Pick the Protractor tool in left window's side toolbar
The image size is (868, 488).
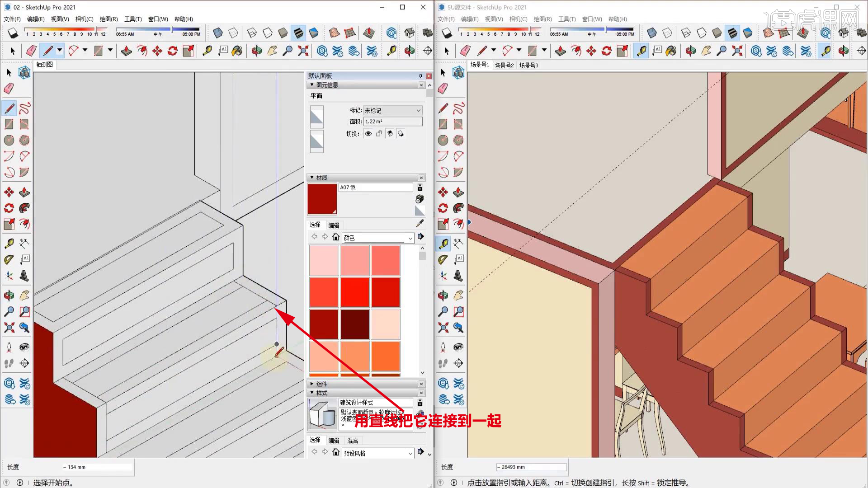9,259
